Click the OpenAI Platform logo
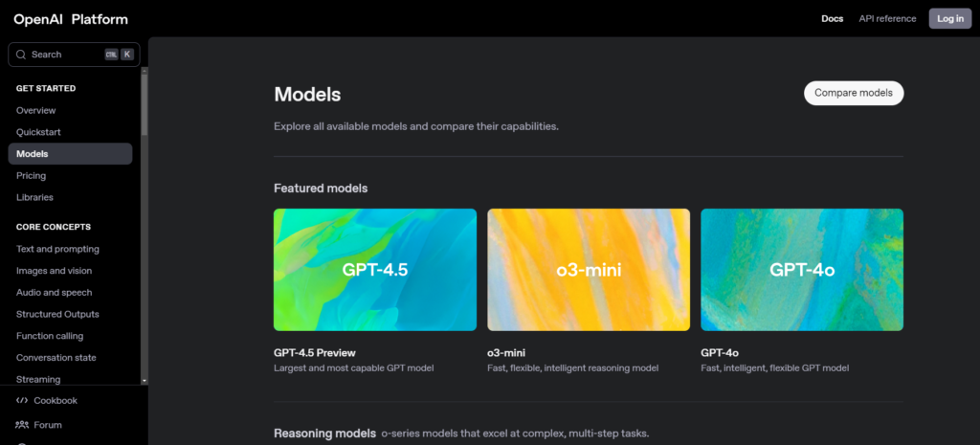Image resolution: width=980 pixels, height=445 pixels. click(x=71, y=19)
